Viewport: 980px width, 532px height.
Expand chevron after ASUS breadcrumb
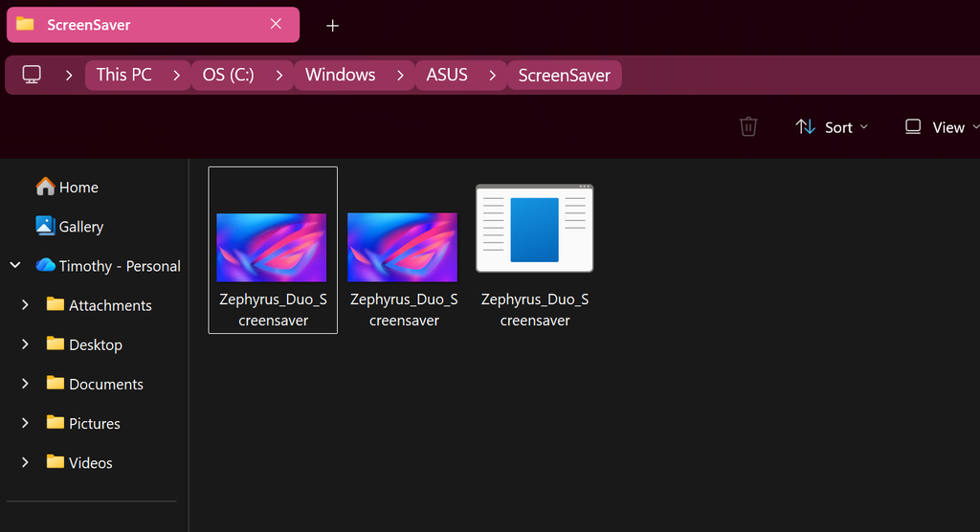click(493, 75)
